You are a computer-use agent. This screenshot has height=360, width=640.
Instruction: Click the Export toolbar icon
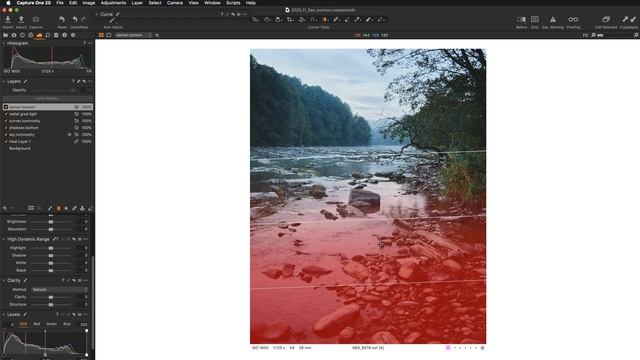pyautogui.click(x=21, y=19)
